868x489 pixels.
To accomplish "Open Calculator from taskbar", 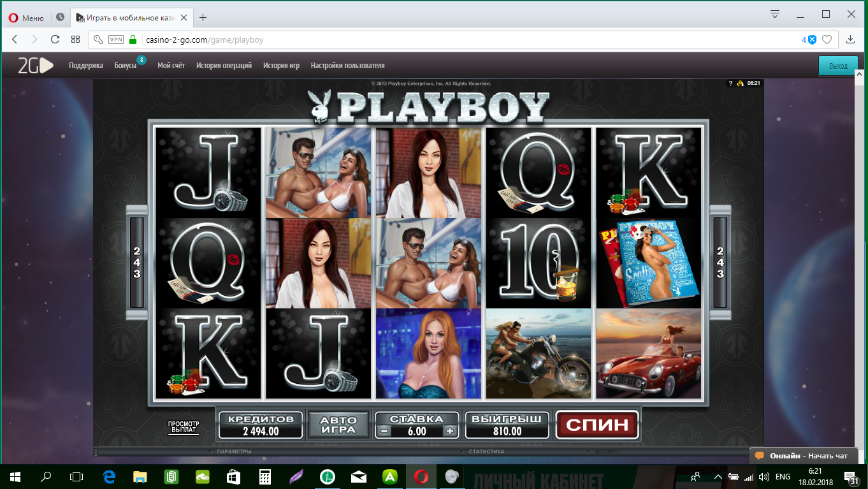I will 264,476.
